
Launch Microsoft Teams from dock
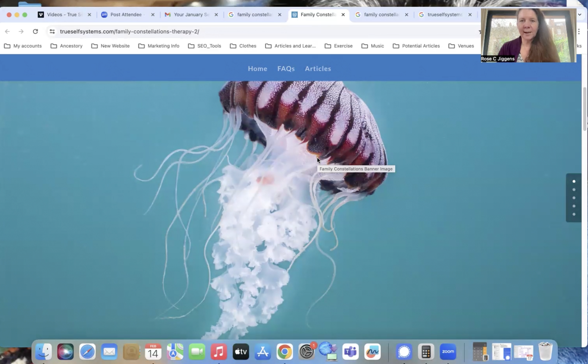[350, 351]
